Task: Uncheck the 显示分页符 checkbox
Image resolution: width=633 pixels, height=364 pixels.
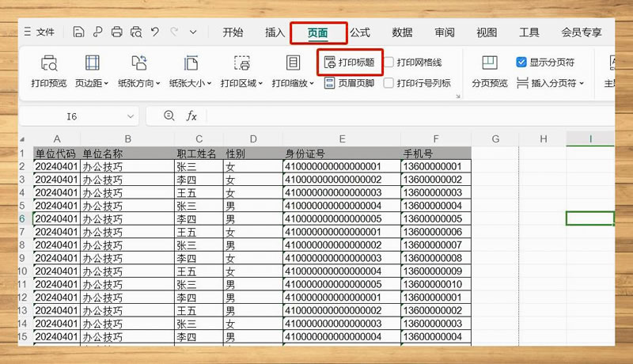Action: coord(521,63)
